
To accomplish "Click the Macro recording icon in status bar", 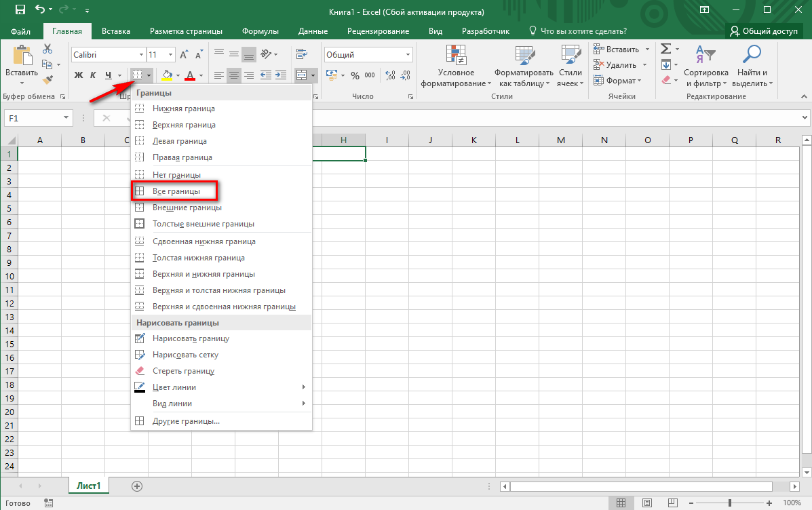I will [49, 503].
